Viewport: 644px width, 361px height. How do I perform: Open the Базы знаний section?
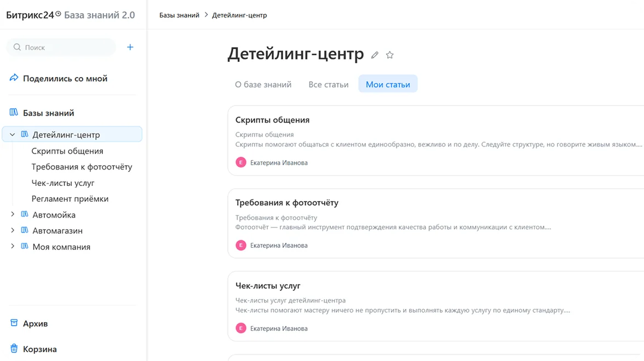pos(48,113)
